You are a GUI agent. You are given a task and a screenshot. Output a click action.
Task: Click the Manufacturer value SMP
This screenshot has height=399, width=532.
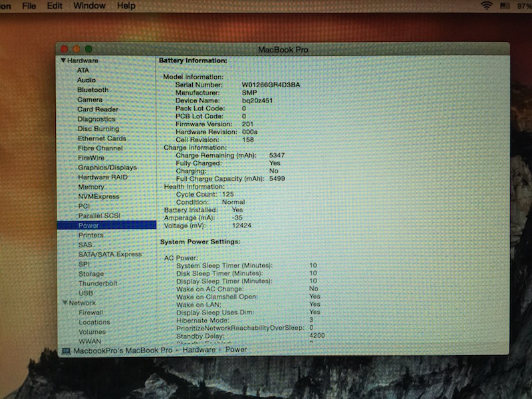click(x=249, y=92)
